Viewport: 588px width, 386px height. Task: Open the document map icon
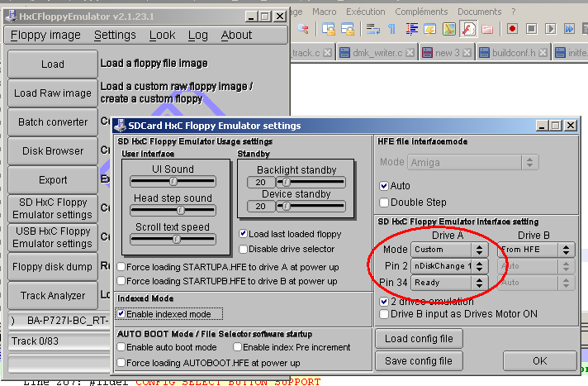click(449, 29)
